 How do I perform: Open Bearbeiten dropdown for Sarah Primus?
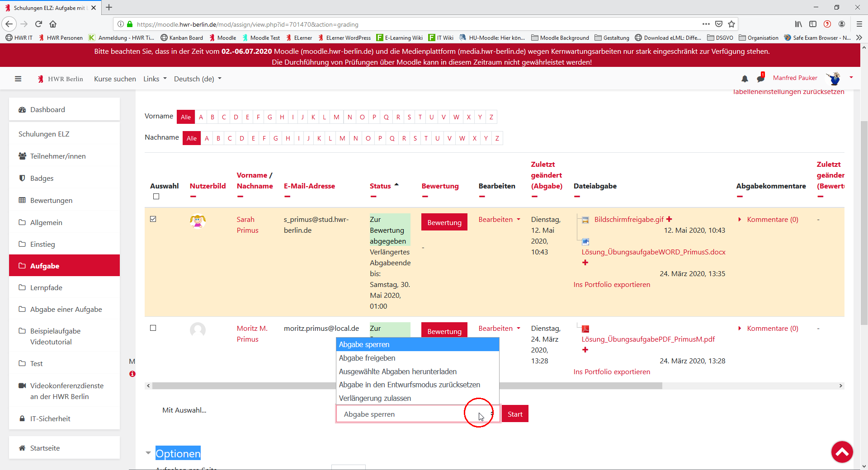pos(499,220)
